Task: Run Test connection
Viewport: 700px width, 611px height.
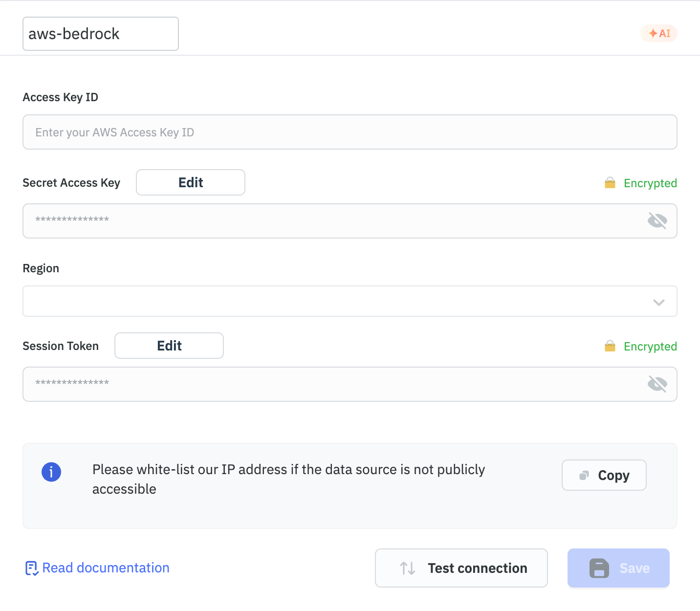Action: [x=461, y=568]
